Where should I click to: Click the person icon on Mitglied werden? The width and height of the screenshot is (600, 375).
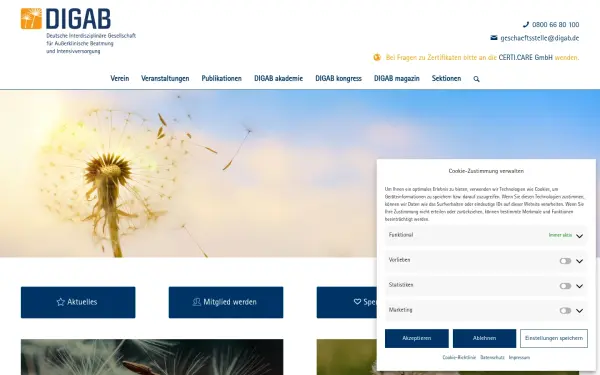197,302
